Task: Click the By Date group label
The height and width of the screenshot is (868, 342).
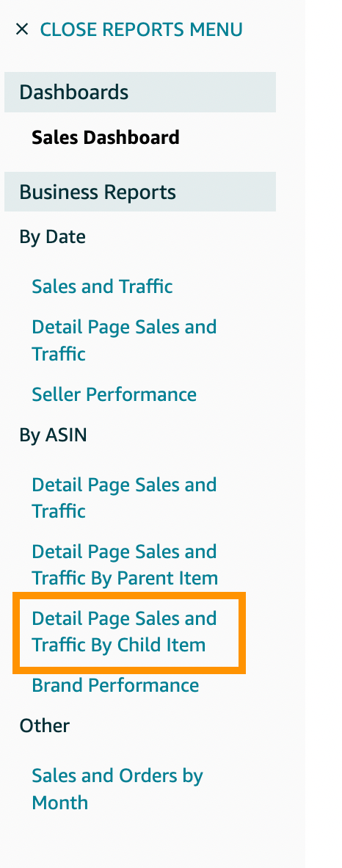Action: click(53, 237)
